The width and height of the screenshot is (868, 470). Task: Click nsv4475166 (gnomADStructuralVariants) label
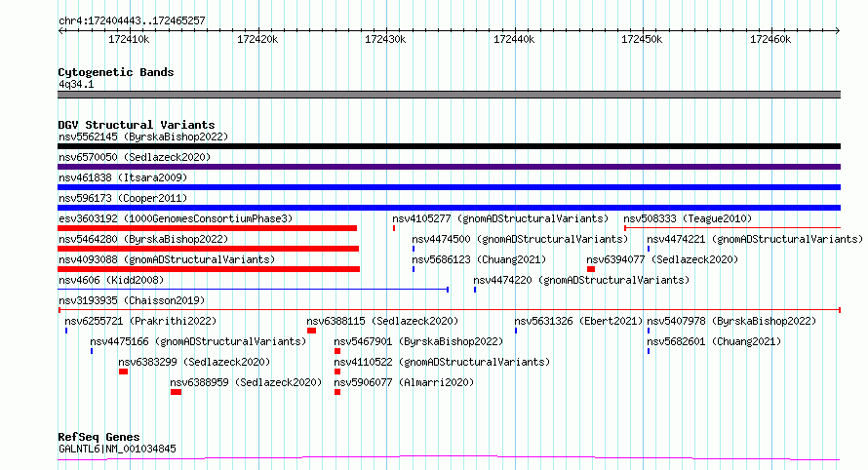tap(198, 341)
